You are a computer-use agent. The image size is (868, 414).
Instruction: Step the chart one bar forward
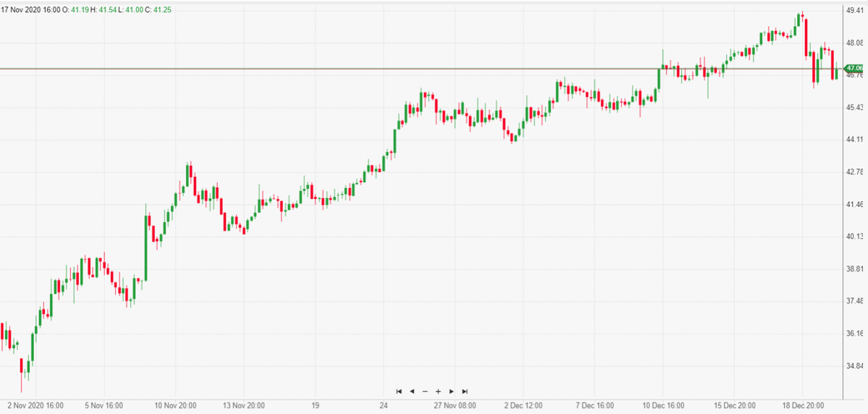point(451,392)
